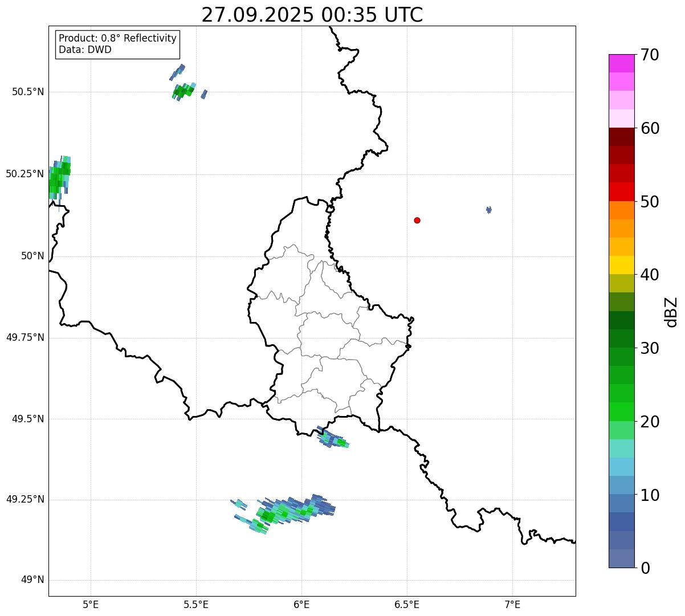Click the 49.25°N latitude label
This screenshot has width=685, height=616.
point(25,499)
